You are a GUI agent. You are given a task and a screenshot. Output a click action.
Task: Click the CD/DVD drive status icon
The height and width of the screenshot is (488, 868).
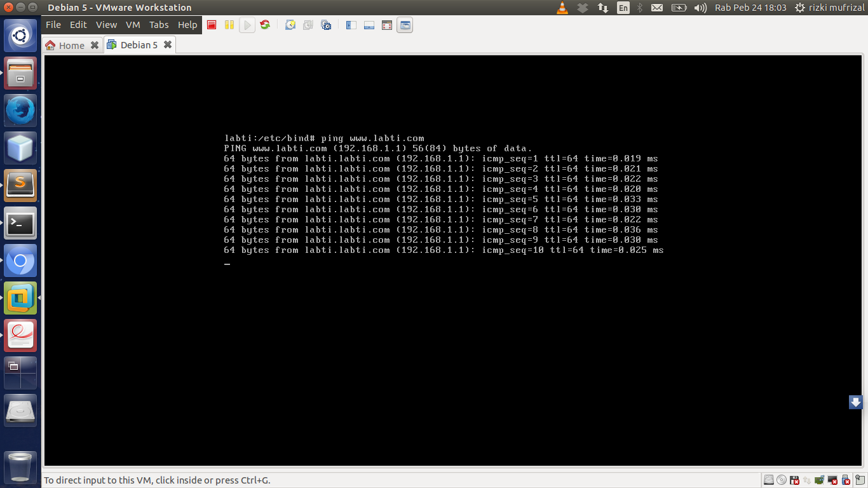[782, 480]
